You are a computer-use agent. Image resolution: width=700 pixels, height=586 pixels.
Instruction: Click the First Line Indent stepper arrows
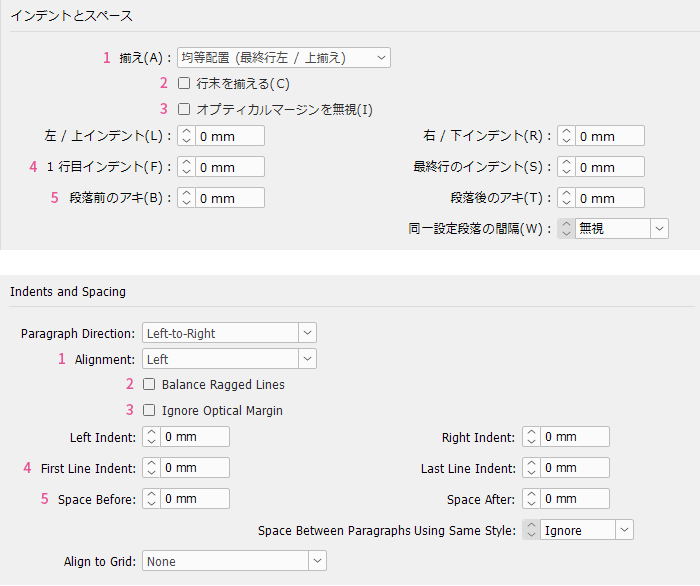coord(151,468)
